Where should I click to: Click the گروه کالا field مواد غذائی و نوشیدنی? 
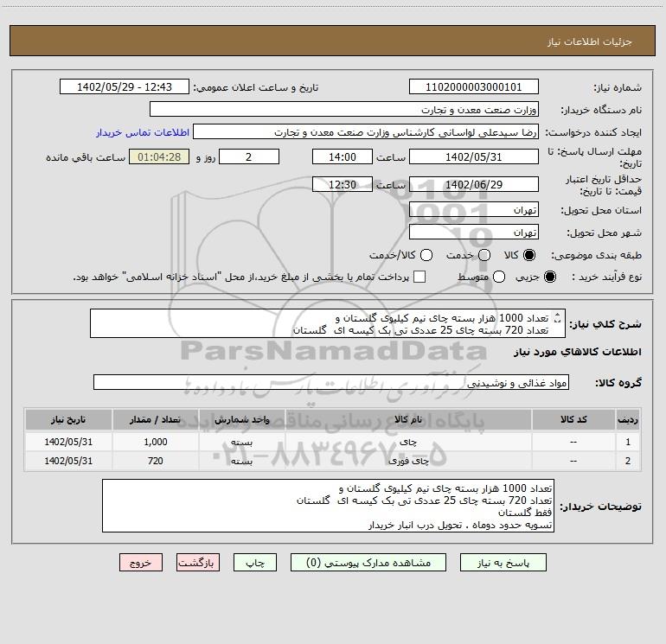tap(331, 382)
